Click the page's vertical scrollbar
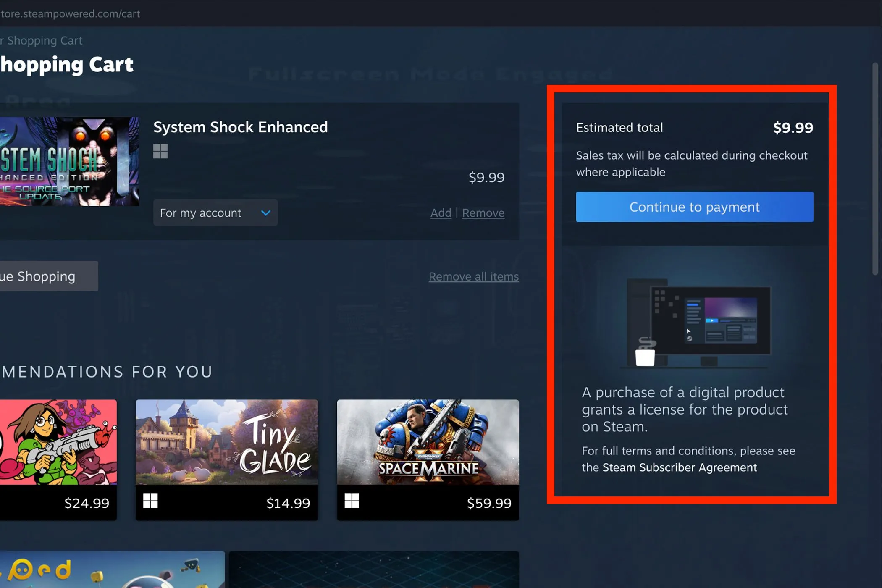The image size is (882, 588). pos(875,168)
